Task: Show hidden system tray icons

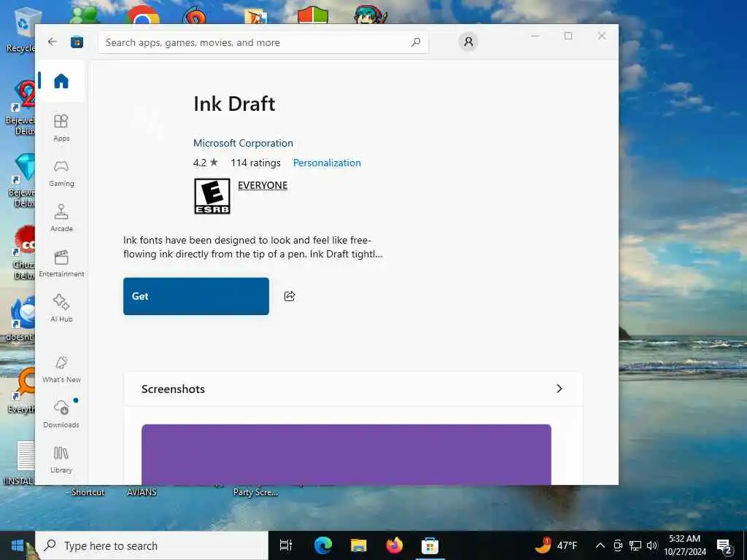Action: (600, 545)
